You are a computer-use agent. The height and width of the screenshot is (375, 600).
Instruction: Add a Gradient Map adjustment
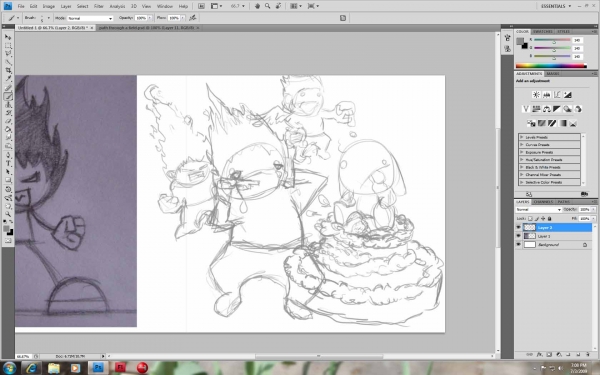point(562,123)
